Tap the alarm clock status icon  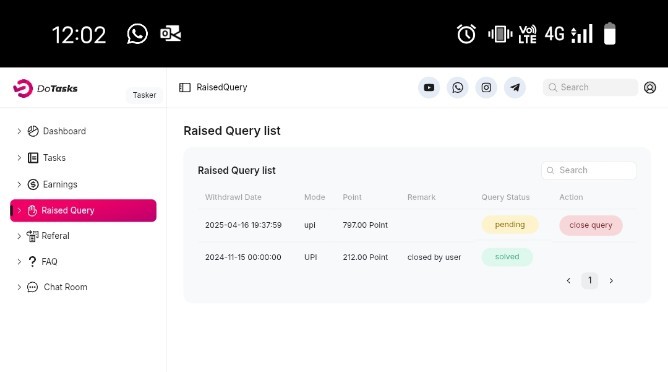tap(466, 34)
